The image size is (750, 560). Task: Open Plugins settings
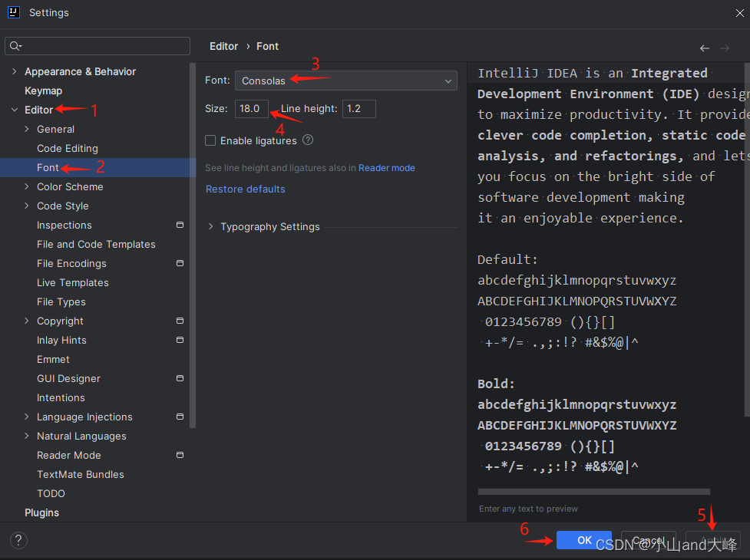click(41, 512)
